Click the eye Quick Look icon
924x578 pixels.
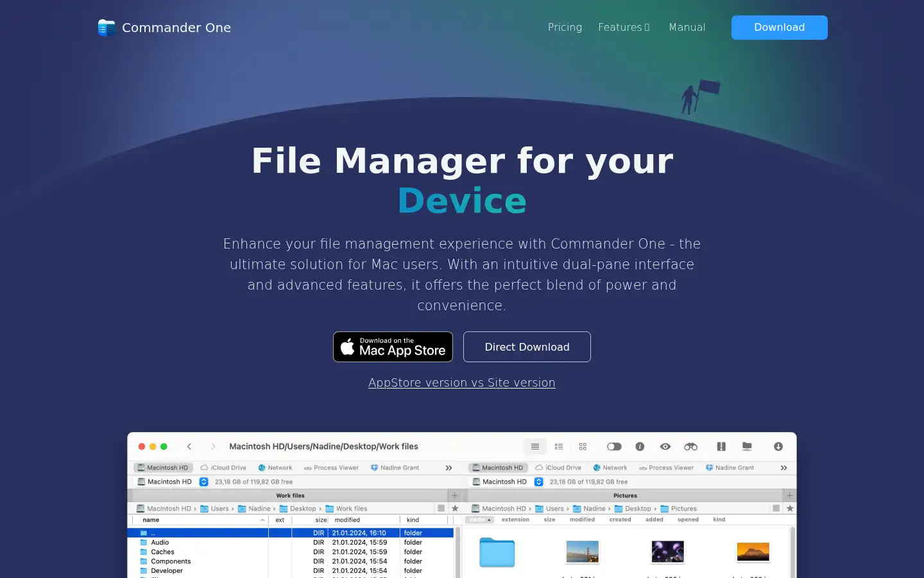tap(665, 446)
